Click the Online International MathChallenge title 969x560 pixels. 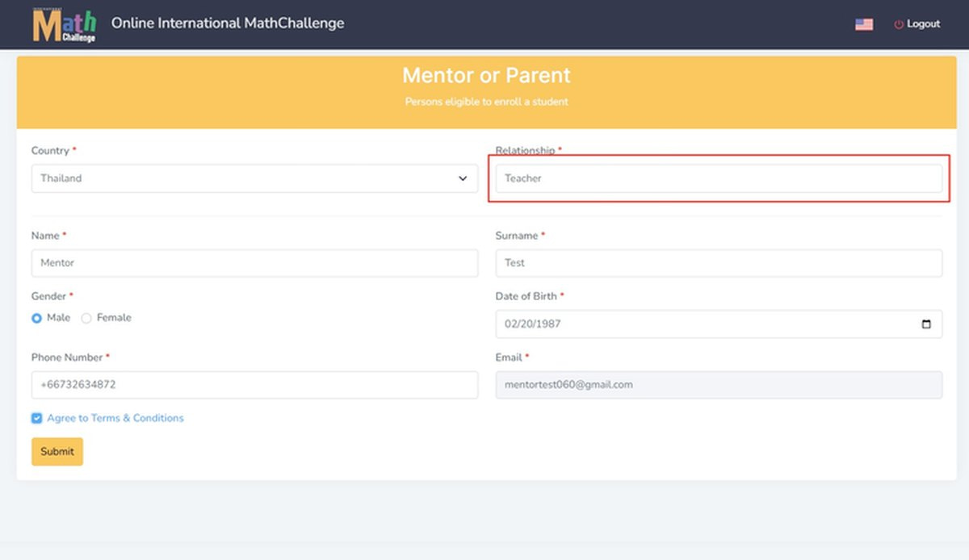pyautogui.click(x=228, y=23)
